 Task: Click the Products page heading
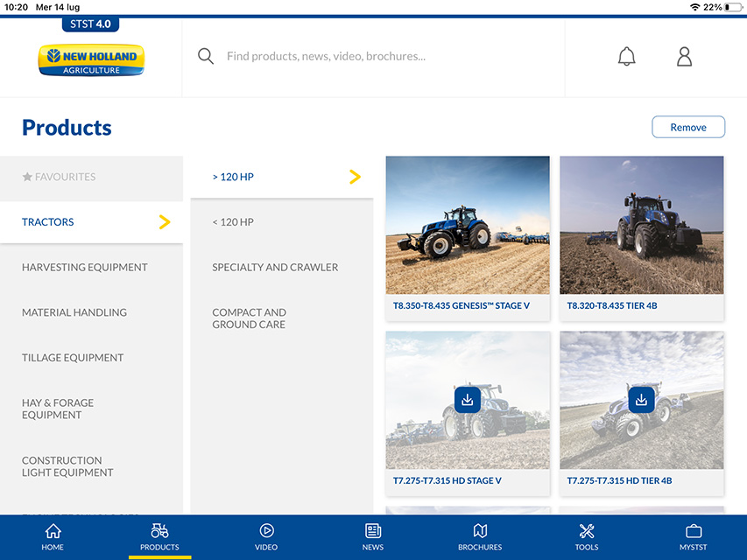(67, 128)
